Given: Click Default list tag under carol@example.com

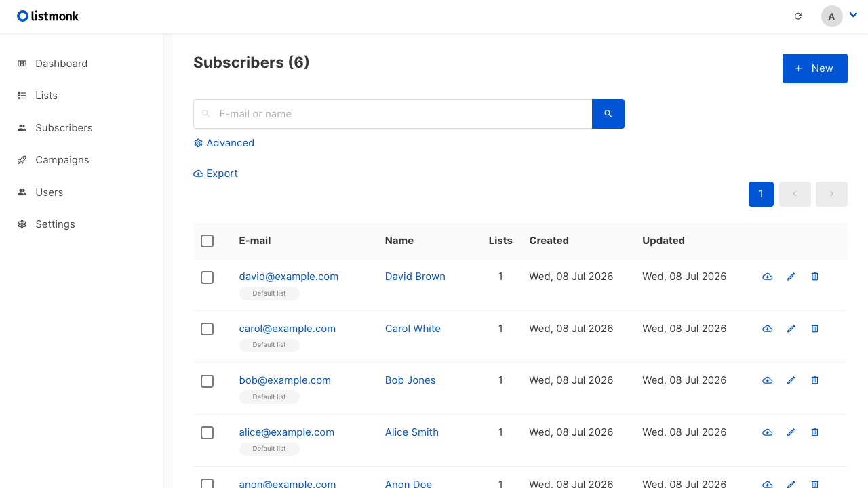Looking at the screenshot, I should [269, 345].
